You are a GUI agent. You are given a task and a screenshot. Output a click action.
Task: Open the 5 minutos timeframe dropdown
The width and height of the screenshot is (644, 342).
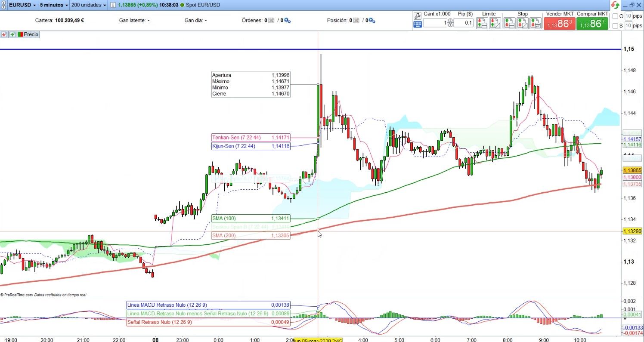point(53,5)
